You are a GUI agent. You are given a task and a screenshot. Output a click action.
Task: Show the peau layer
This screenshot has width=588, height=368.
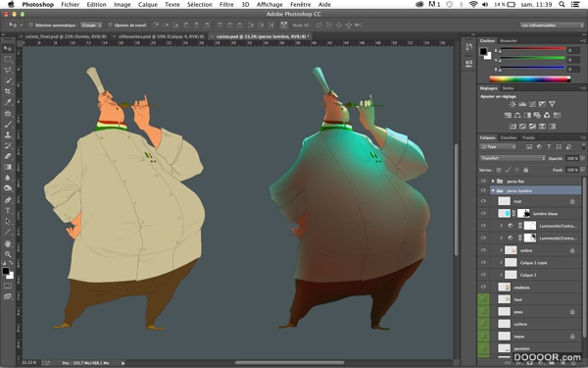483,312
